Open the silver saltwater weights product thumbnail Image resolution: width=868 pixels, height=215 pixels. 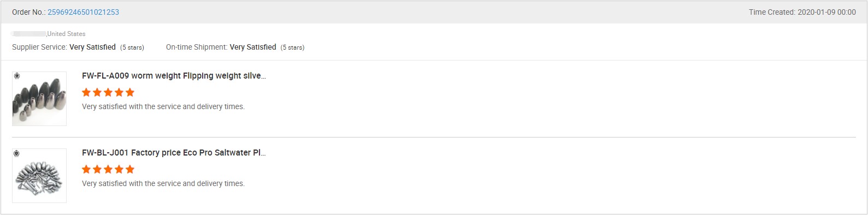click(x=39, y=176)
